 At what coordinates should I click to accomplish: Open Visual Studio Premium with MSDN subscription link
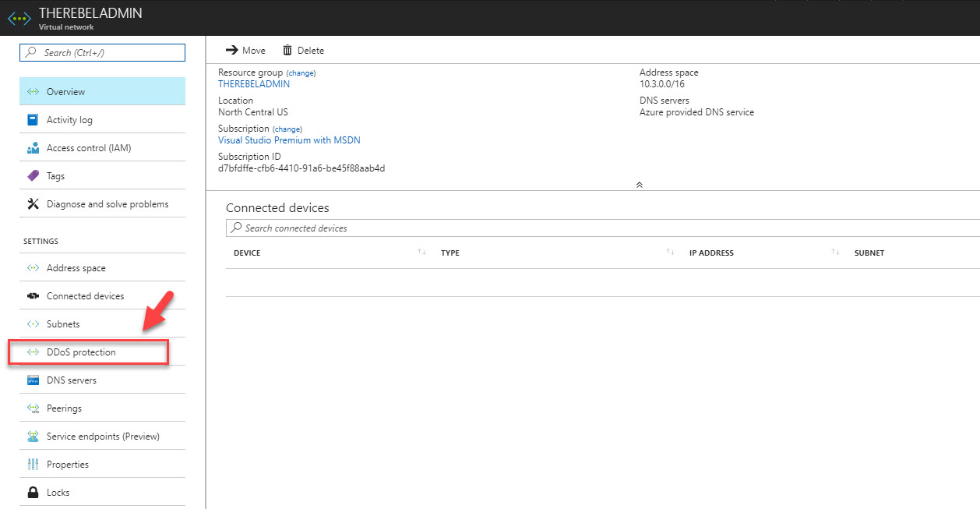[x=289, y=140]
